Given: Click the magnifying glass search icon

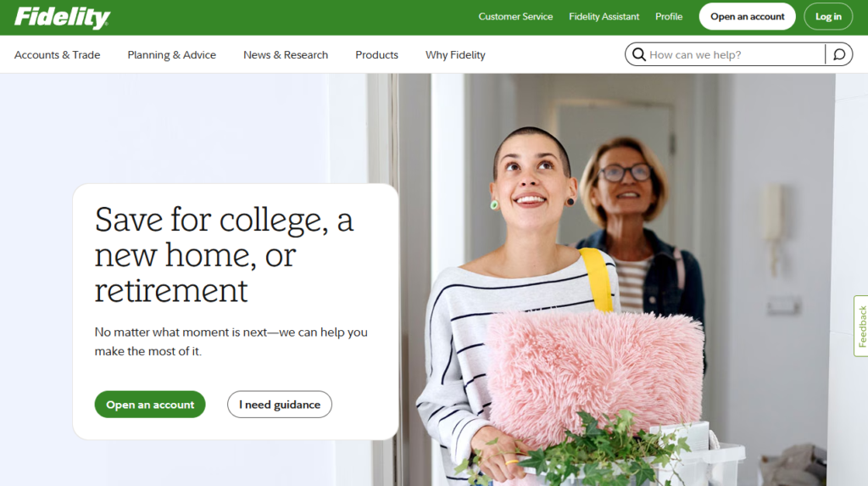Looking at the screenshot, I should coord(639,54).
